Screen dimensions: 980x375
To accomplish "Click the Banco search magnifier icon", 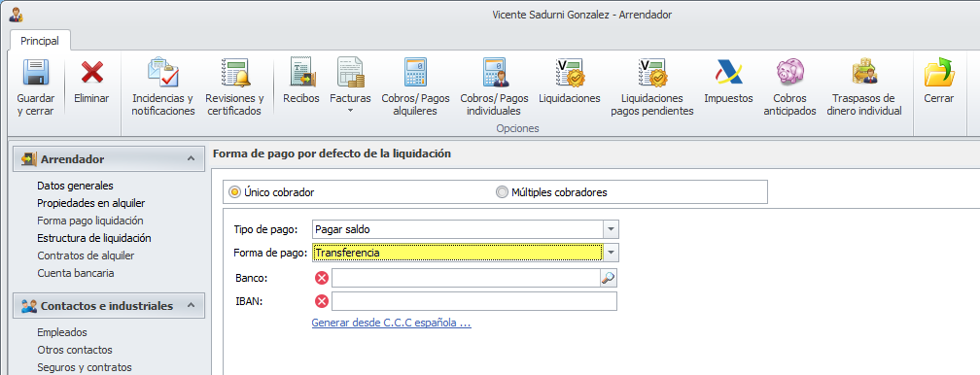I will pos(609,278).
